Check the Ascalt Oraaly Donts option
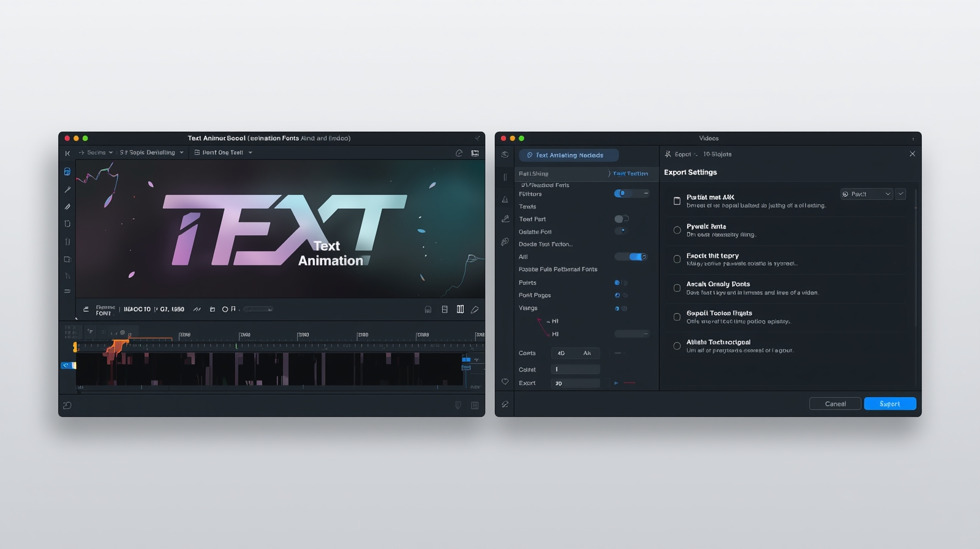The height and width of the screenshot is (549, 980). (x=677, y=288)
